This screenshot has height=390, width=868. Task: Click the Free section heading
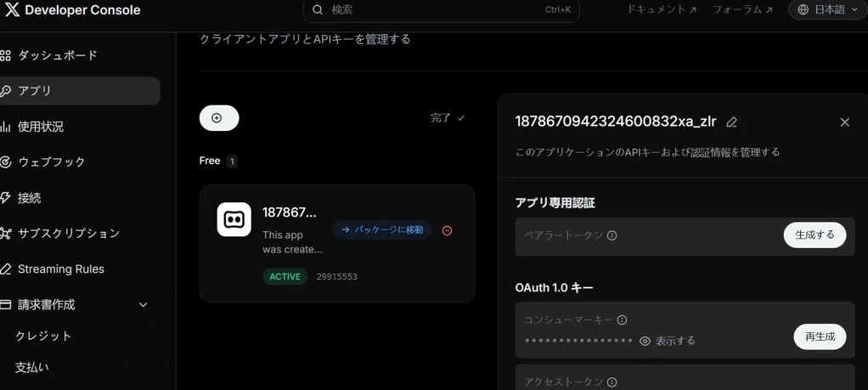pyautogui.click(x=210, y=161)
